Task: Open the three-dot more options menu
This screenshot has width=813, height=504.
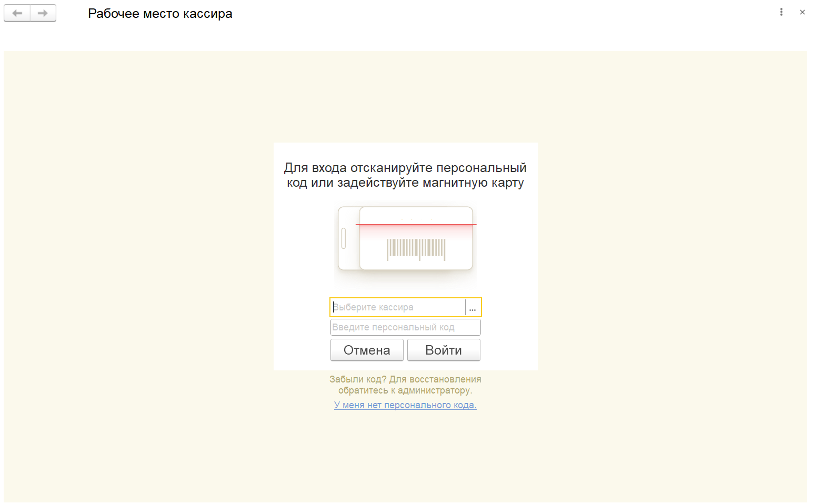Action: coord(781,12)
